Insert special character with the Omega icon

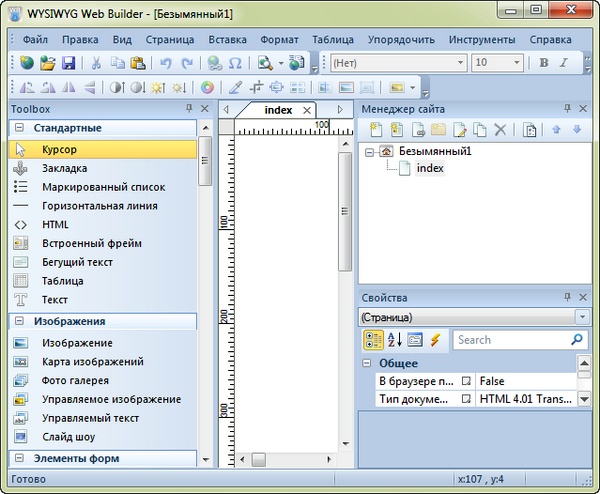coord(234,62)
